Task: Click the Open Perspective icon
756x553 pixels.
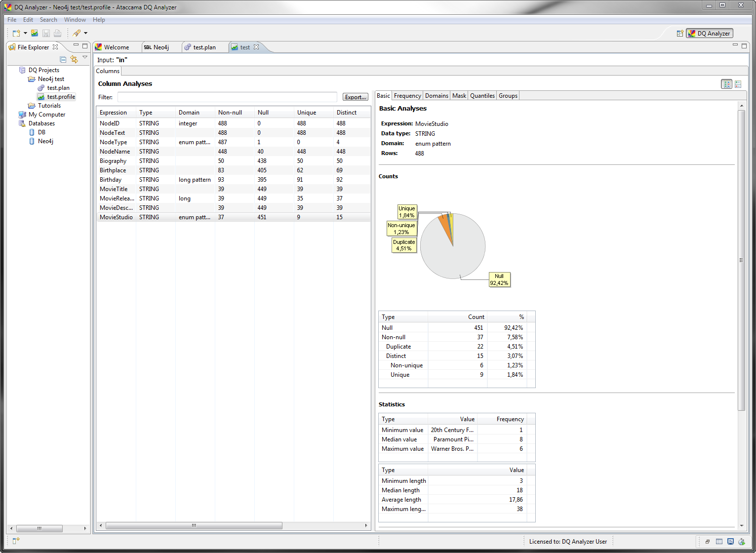Action: click(x=680, y=33)
